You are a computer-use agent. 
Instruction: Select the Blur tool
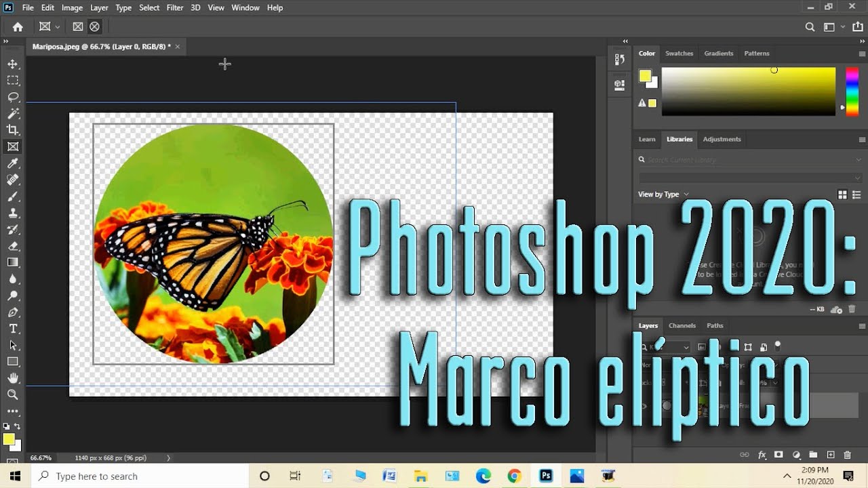click(13, 279)
